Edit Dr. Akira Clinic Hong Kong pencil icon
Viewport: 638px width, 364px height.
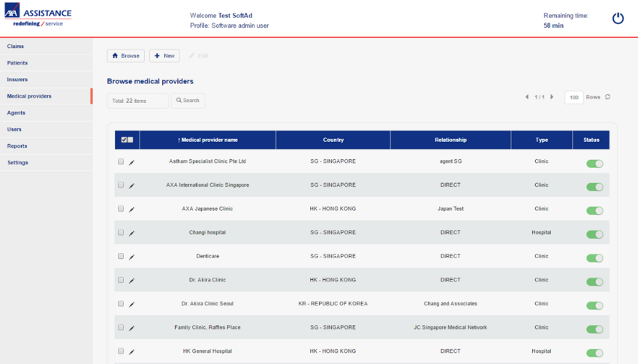pos(131,281)
